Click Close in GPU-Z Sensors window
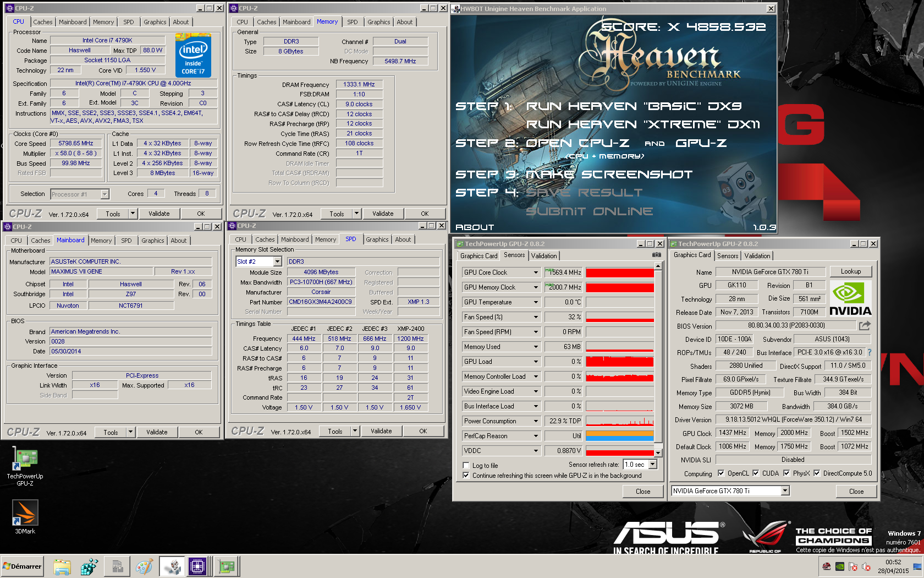 pos(643,492)
